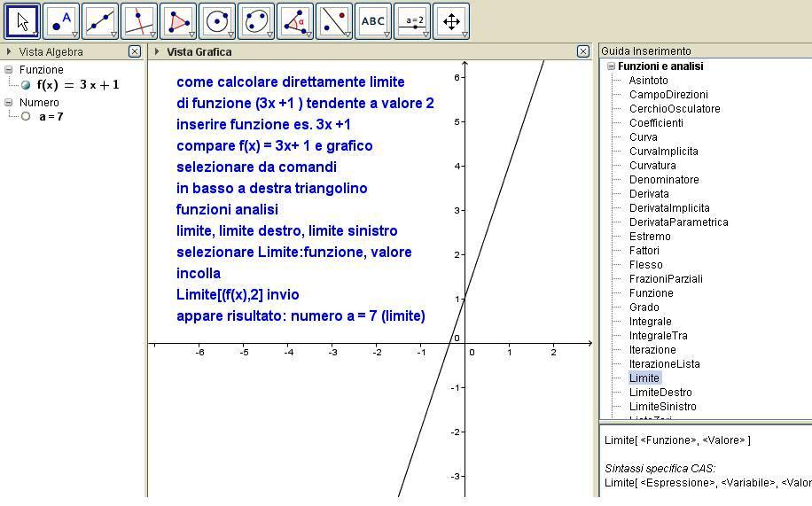Toggle visibility of function f(x) = 3x + 1
Screen dimensions: 812x506
click(26, 85)
